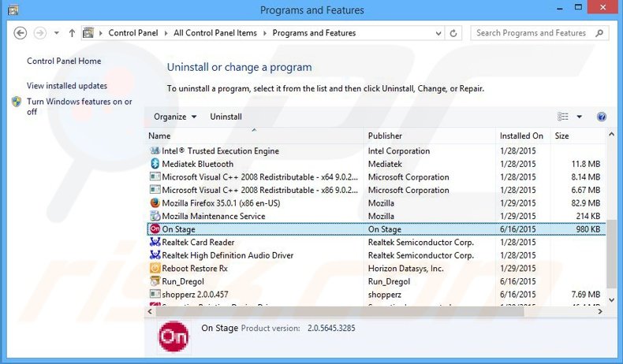623x364 pixels.
Task: Click the Control Panel address bar icon
Action: coord(88,32)
